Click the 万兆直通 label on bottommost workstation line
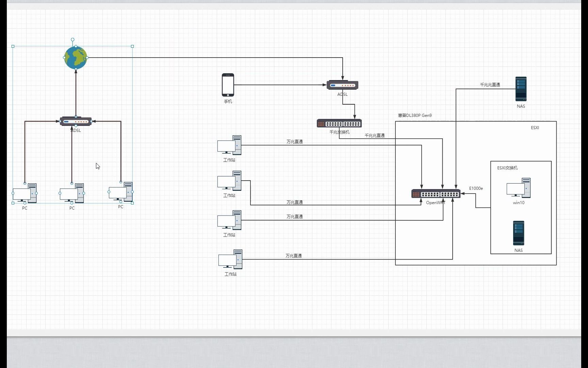 pyautogui.click(x=294, y=256)
